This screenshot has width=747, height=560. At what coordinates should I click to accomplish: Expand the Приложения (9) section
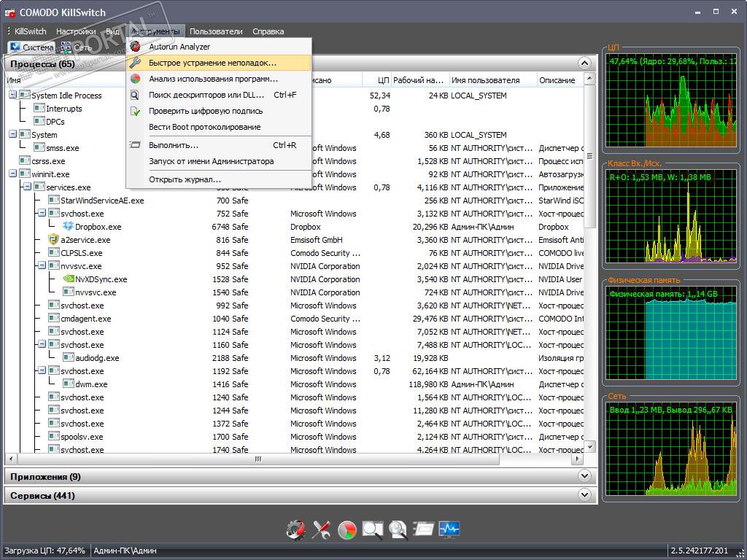[584, 476]
